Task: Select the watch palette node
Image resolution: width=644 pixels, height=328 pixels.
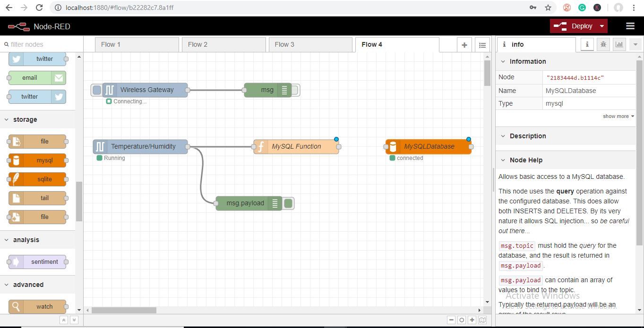Action: (37, 307)
